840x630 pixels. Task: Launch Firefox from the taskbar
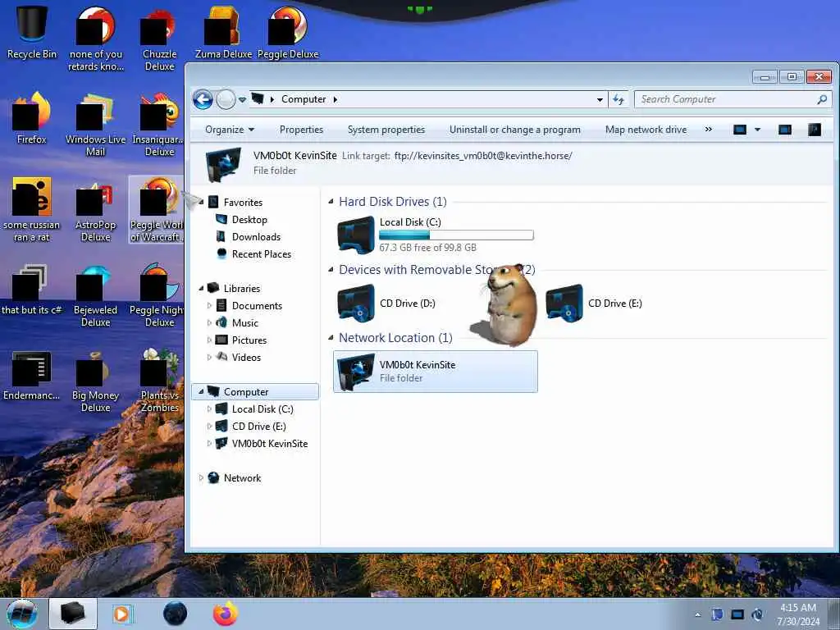[x=225, y=614]
